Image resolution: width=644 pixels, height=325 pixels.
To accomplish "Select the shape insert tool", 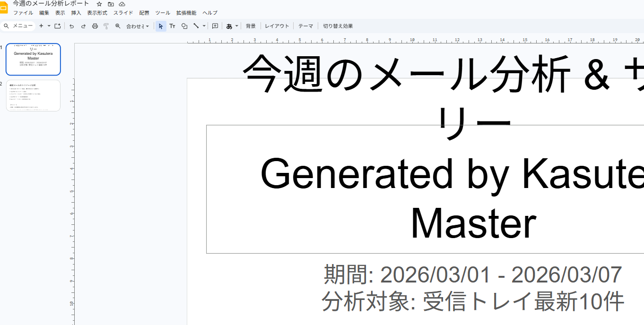I will [184, 26].
